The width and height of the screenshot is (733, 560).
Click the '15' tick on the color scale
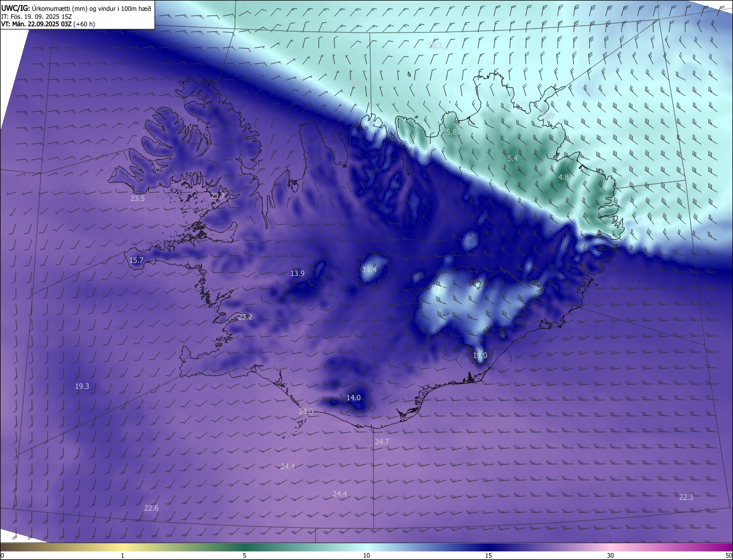click(x=488, y=555)
